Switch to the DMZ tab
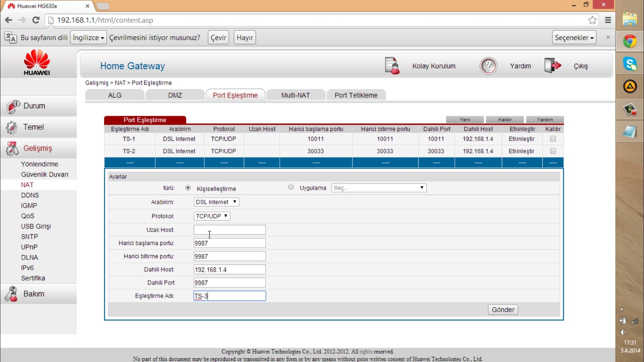The width and height of the screenshot is (644, 362). click(175, 95)
